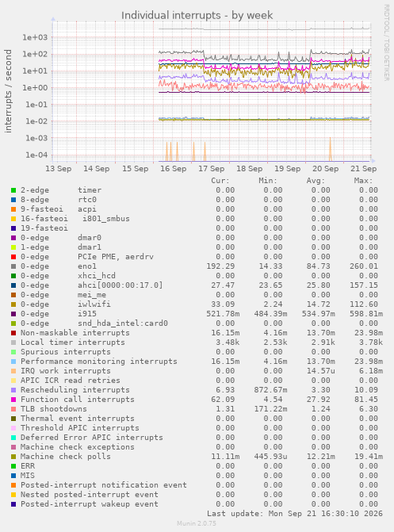Click the Function call interrupts magenta swatch
The image size is (394, 532).
pos(13,400)
